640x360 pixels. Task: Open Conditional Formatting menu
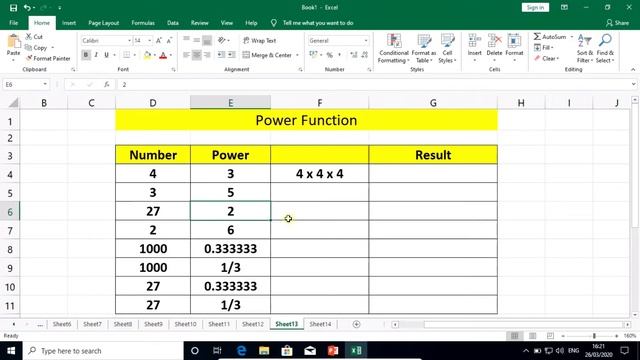click(393, 49)
